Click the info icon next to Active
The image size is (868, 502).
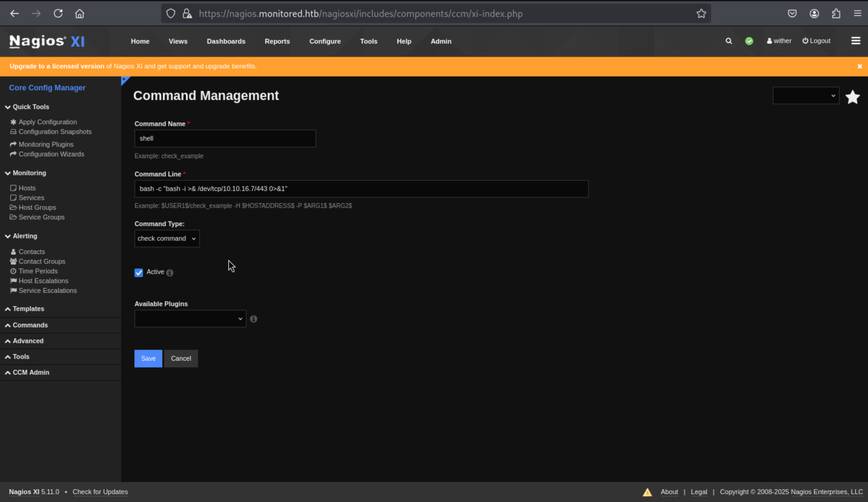(170, 273)
